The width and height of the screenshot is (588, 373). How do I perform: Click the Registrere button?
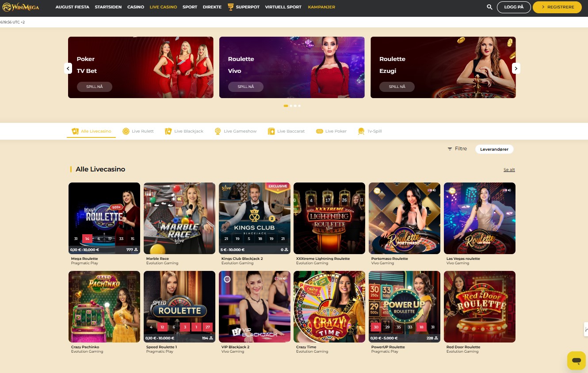(x=557, y=7)
